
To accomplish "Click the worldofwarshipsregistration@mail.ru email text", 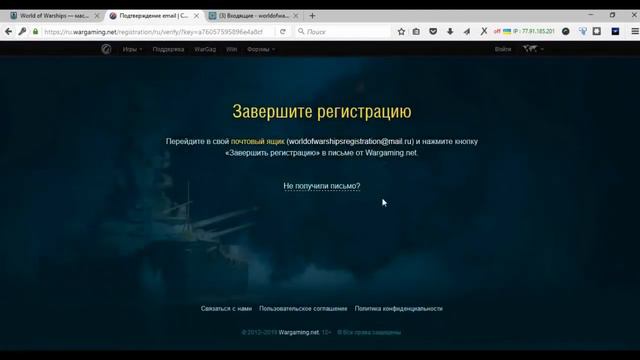I will [x=351, y=141].
